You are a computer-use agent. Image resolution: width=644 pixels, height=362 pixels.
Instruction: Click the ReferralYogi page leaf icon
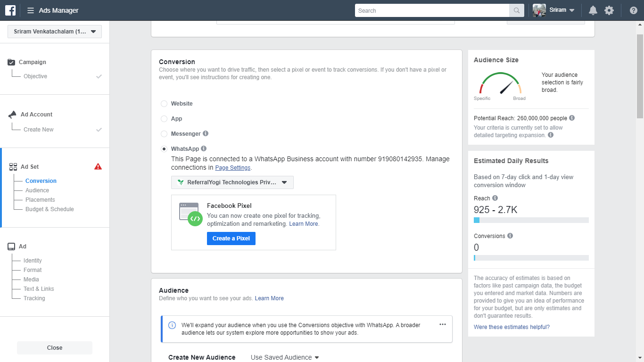tap(181, 182)
